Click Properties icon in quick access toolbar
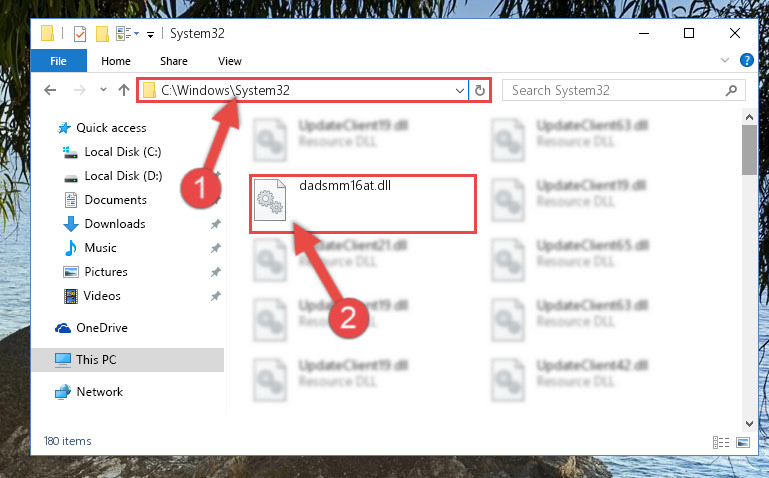This screenshot has width=769, height=478. pyautogui.click(x=80, y=34)
